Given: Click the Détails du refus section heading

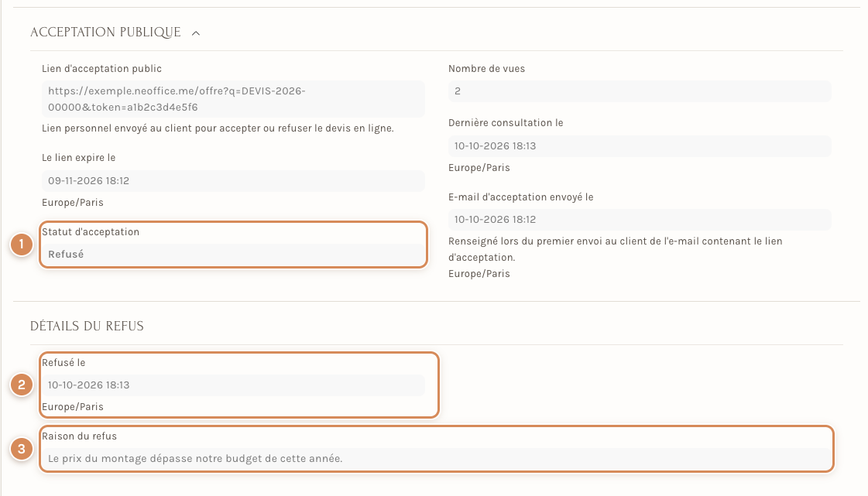Looking at the screenshot, I should coord(87,327).
